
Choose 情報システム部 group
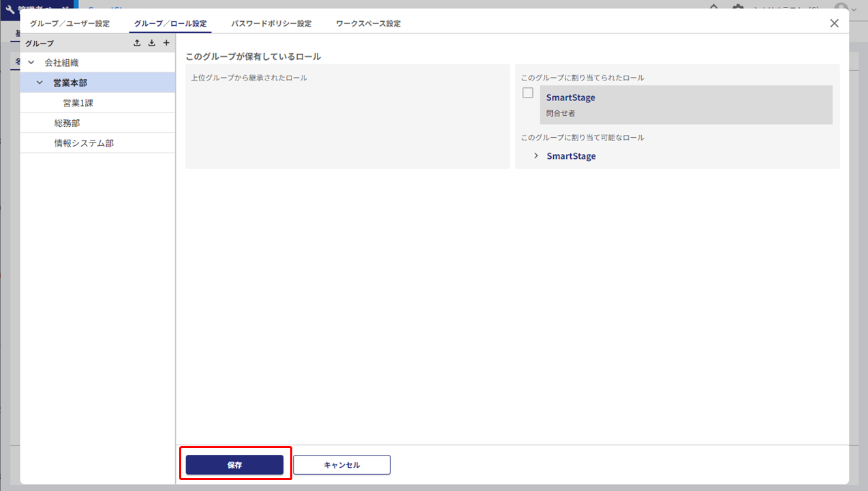coord(84,143)
